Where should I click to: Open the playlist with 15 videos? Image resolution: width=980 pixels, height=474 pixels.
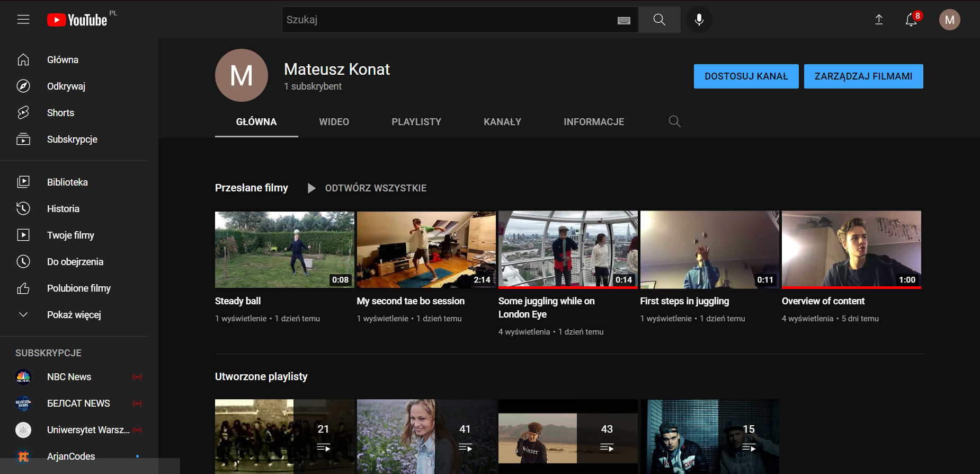click(x=710, y=436)
